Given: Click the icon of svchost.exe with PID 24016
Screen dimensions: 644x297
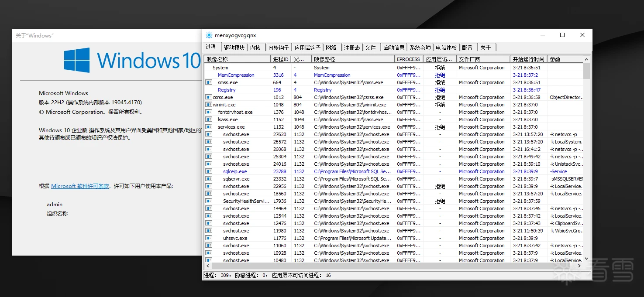Looking at the screenshot, I should tap(209, 164).
